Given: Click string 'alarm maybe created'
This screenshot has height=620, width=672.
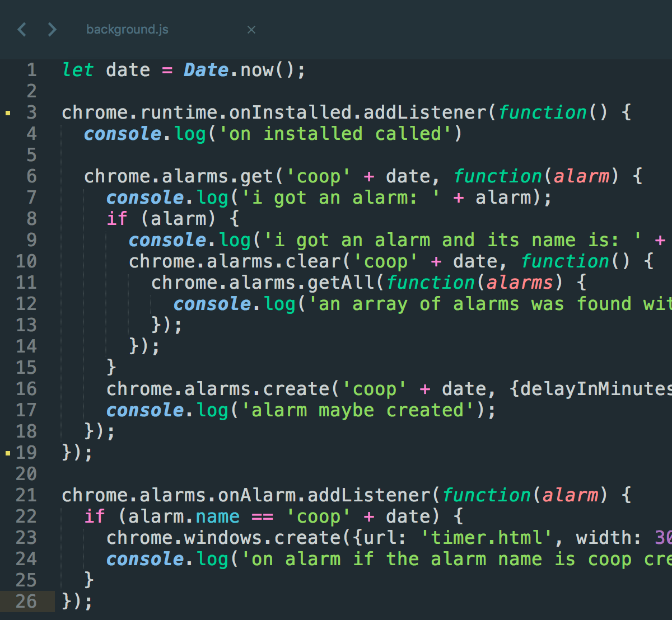Looking at the screenshot, I should 357,410.
